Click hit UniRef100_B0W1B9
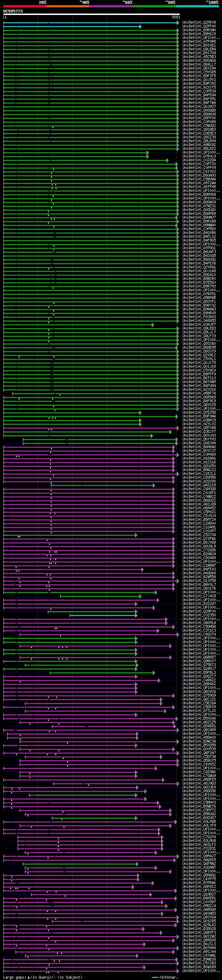This screenshot has width=222, height=980. pos(199,967)
